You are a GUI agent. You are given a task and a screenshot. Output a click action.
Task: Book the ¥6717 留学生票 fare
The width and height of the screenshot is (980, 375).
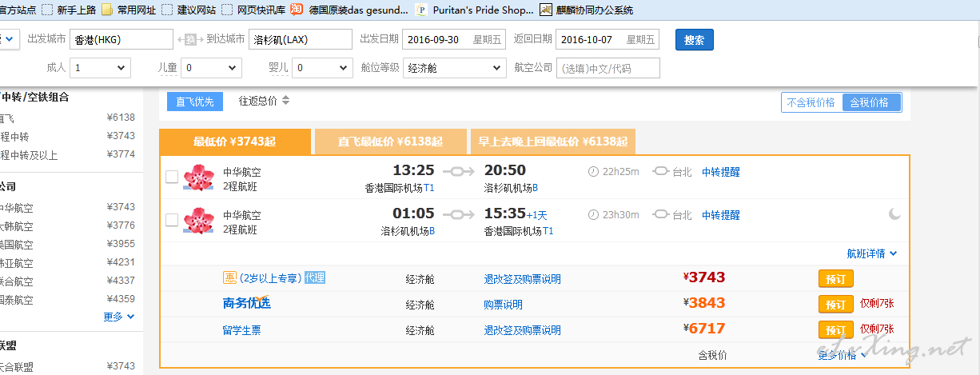coord(835,330)
